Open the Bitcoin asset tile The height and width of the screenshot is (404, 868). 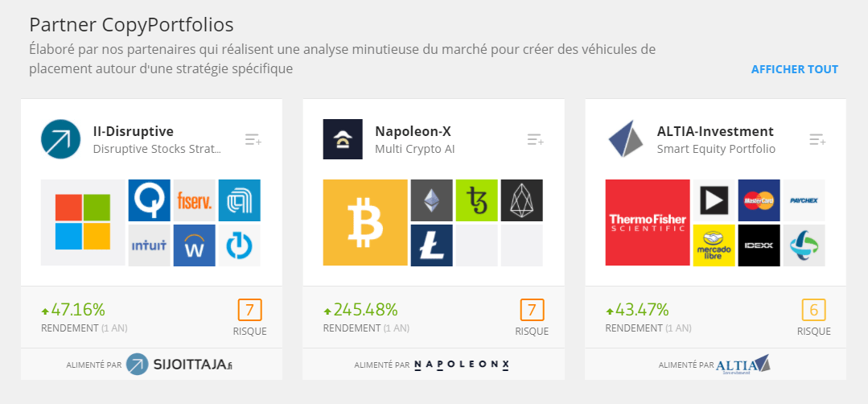365,222
